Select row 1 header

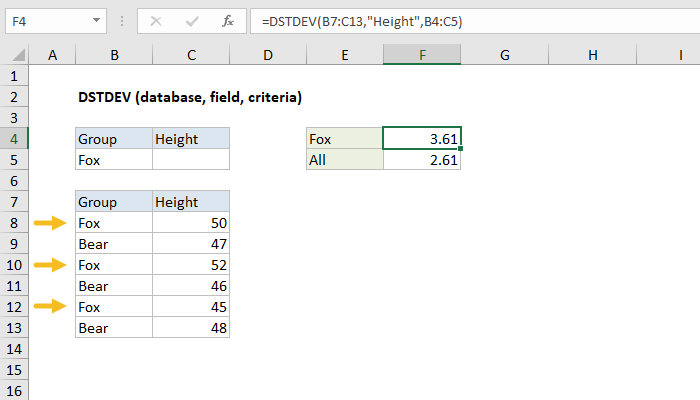(x=14, y=76)
